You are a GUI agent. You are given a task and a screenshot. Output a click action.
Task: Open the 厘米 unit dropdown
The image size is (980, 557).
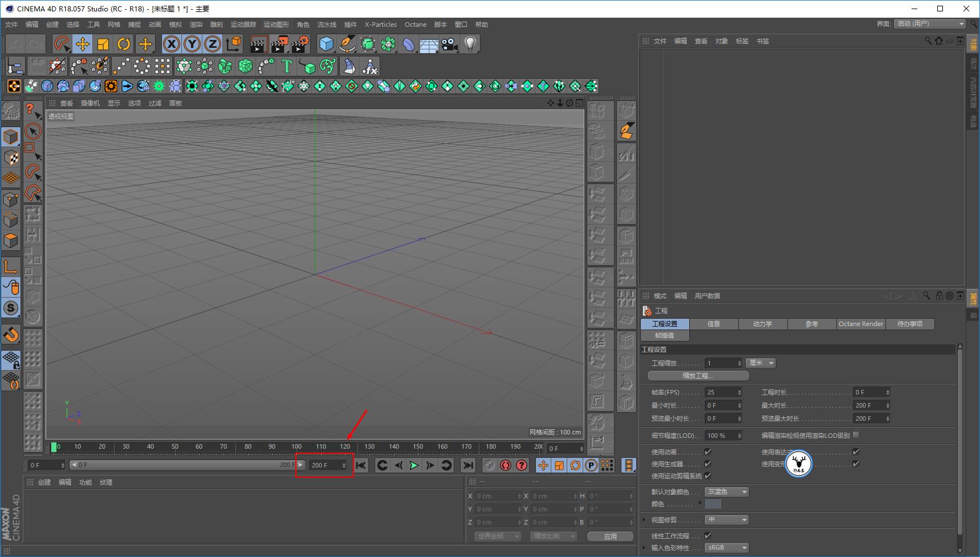pos(761,363)
